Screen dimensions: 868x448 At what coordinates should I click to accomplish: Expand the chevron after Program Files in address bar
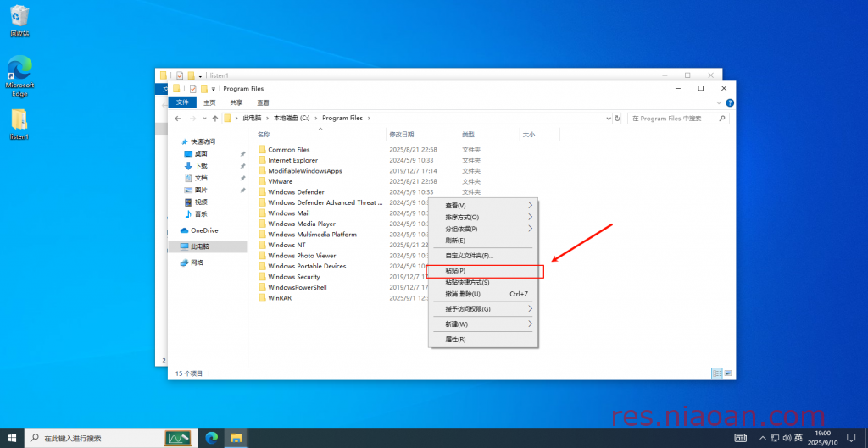(369, 119)
